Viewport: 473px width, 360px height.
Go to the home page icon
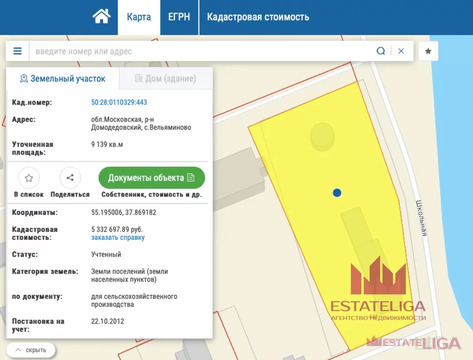101,16
